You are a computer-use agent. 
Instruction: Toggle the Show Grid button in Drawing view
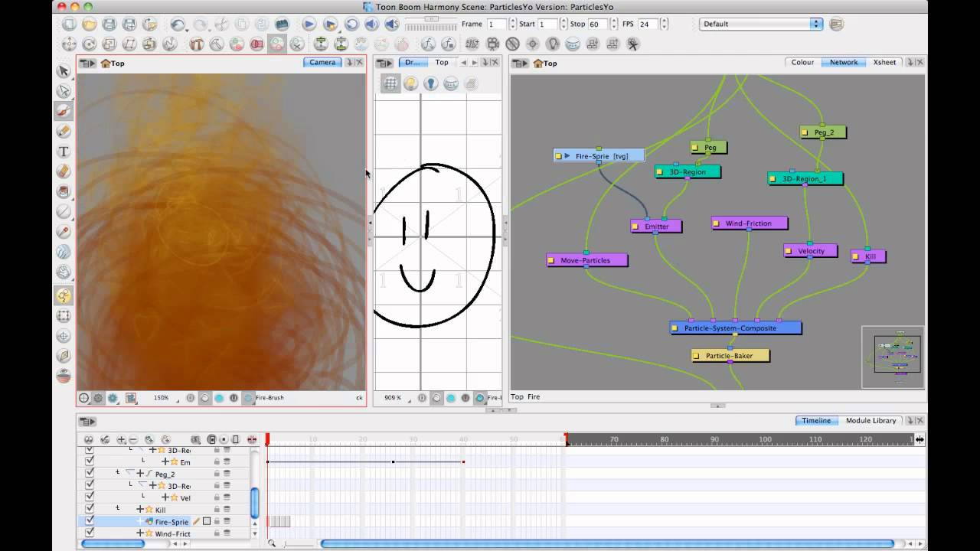click(x=390, y=83)
